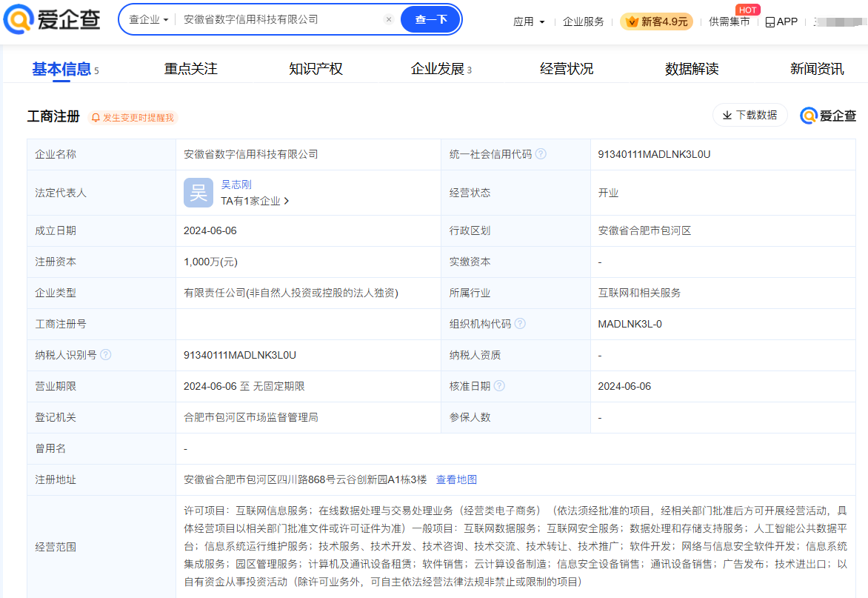Screen dimensions: 868x598
Task: Open 企业服务 in the top navigation
Action: (x=584, y=21)
